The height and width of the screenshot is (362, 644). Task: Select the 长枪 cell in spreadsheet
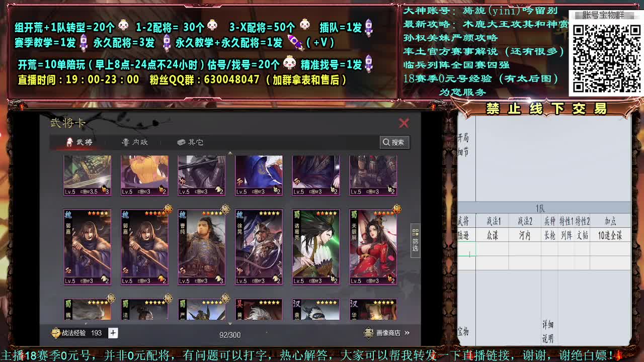click(549, 235)
